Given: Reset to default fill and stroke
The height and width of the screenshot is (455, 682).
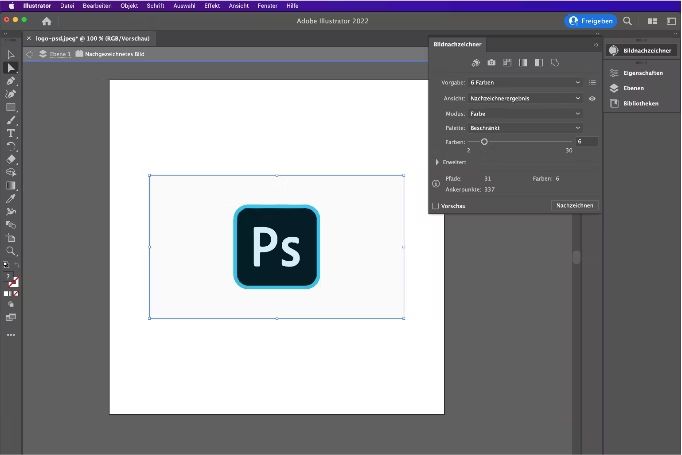Looking at the screenshot, I should (x=6, y=264).
